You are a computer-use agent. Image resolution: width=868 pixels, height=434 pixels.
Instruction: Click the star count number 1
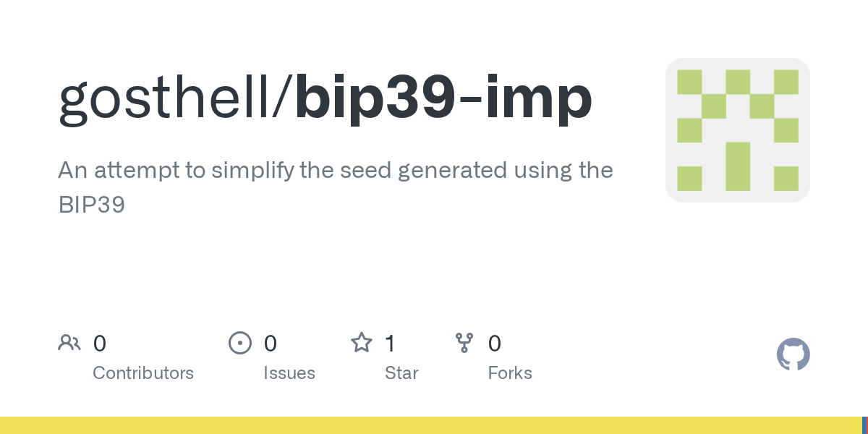[390, 343]
